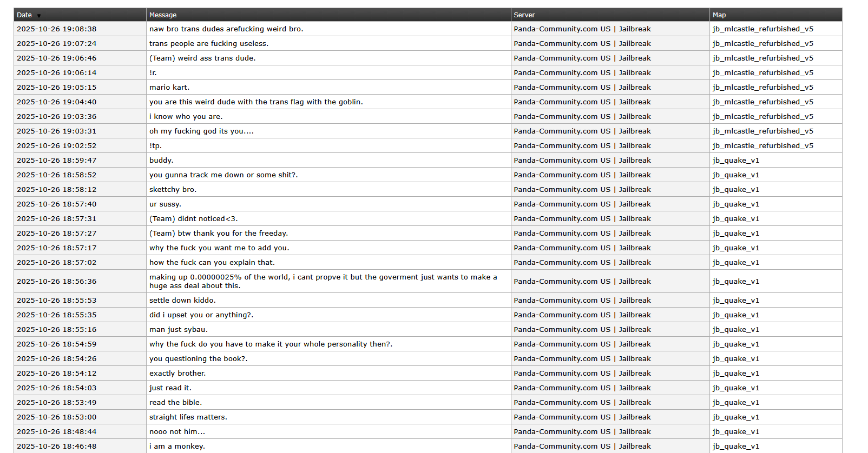Click the "settle down kiddo." message row
The image size is (868, 453).
point(182,301)
